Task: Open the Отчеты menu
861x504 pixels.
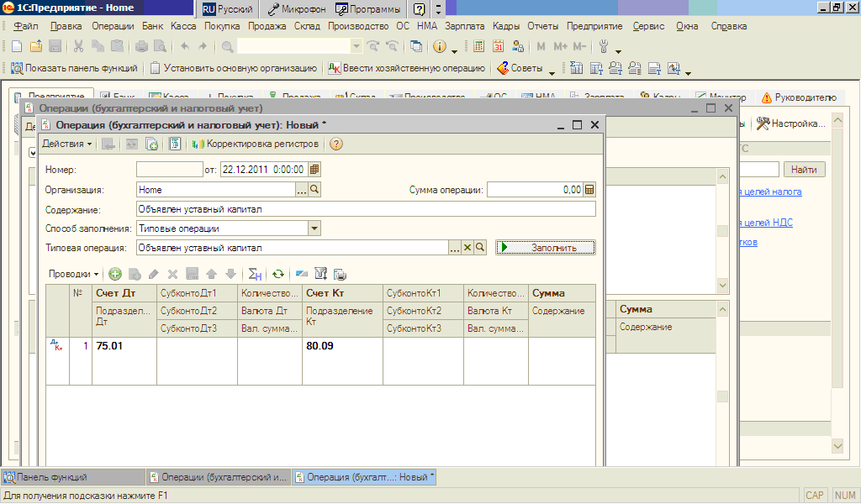Action: [x=542, y=26]
